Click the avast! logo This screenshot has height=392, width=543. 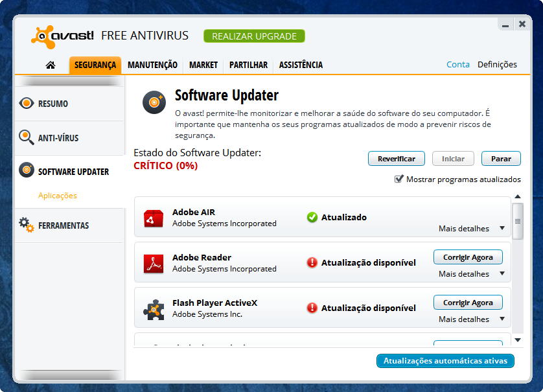62,36
